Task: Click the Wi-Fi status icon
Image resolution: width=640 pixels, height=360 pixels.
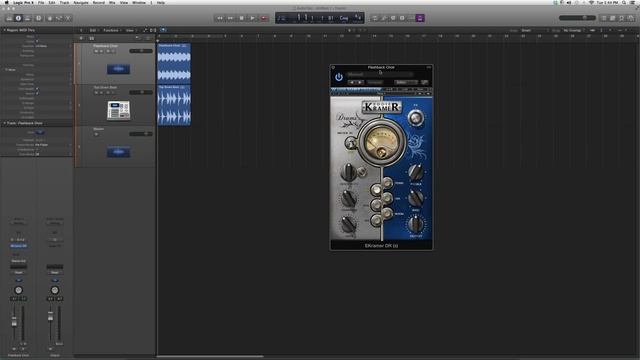Action: click(x=591, y=2)
